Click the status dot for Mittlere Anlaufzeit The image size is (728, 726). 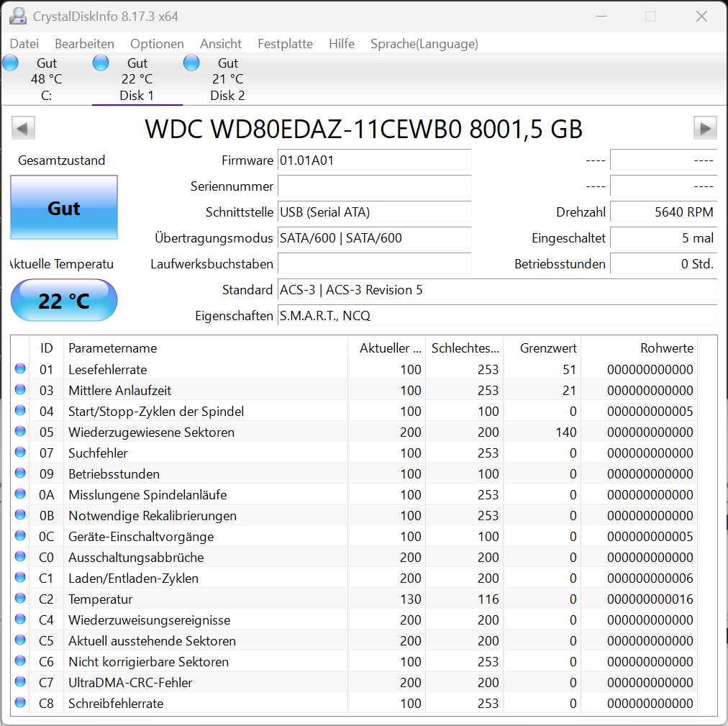pyautogui.click(x=20, y=390)
